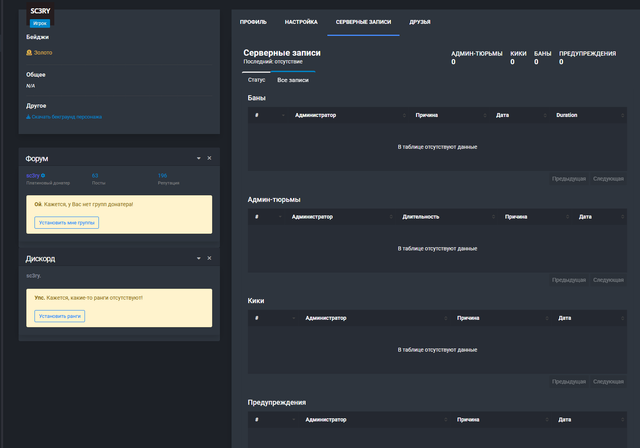Image resolution: width=640 pixels, height=448 pixels.
Task: Sort Предупреждения table by Причина column
Action: (502, 419)
